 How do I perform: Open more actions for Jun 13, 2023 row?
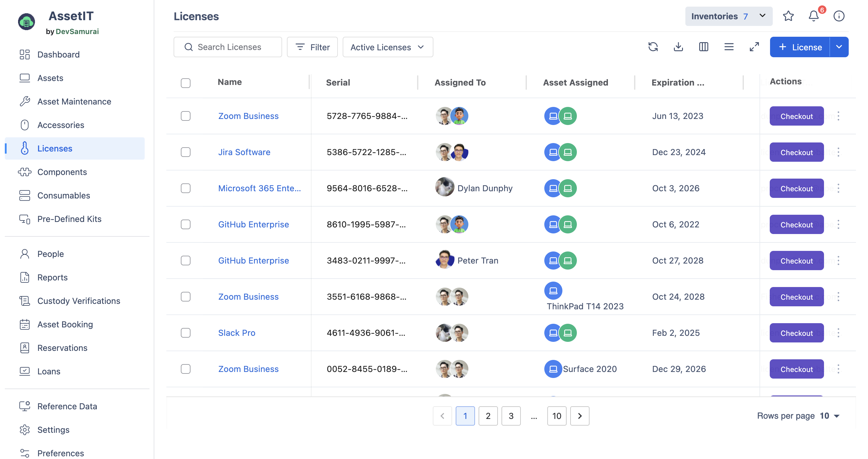838,116
